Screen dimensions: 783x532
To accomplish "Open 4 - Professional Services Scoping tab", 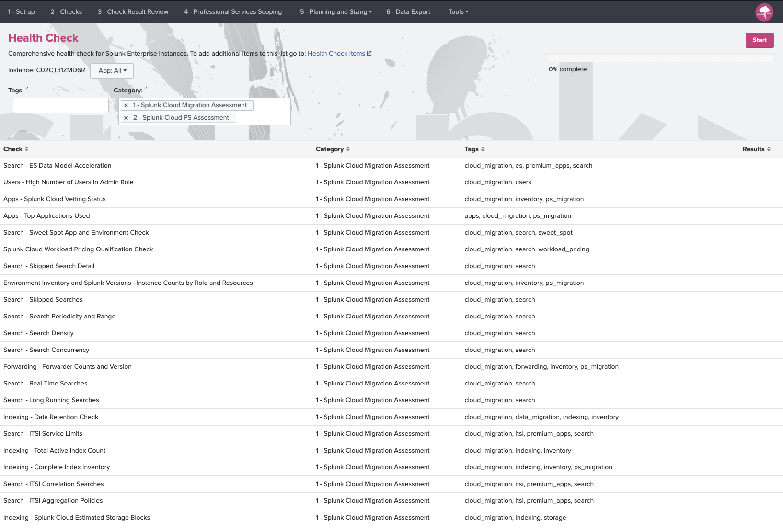I will click(x=233, y=11).
